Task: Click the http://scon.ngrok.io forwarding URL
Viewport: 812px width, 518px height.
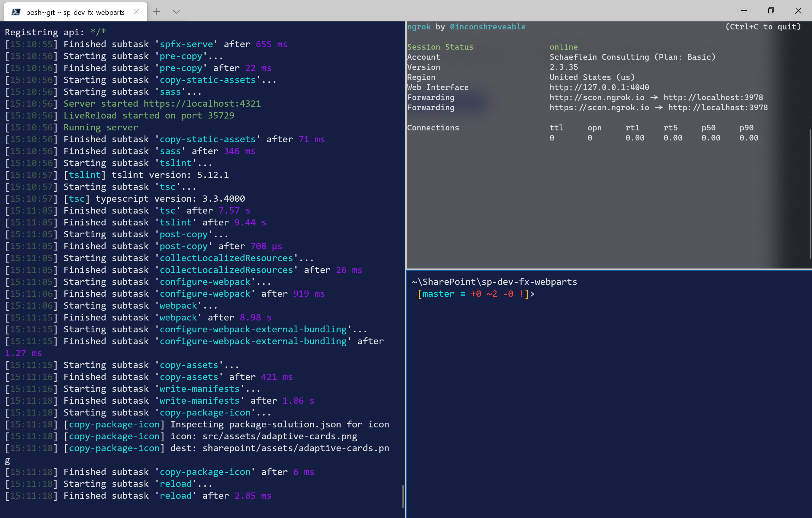Action: click(597, 97)
